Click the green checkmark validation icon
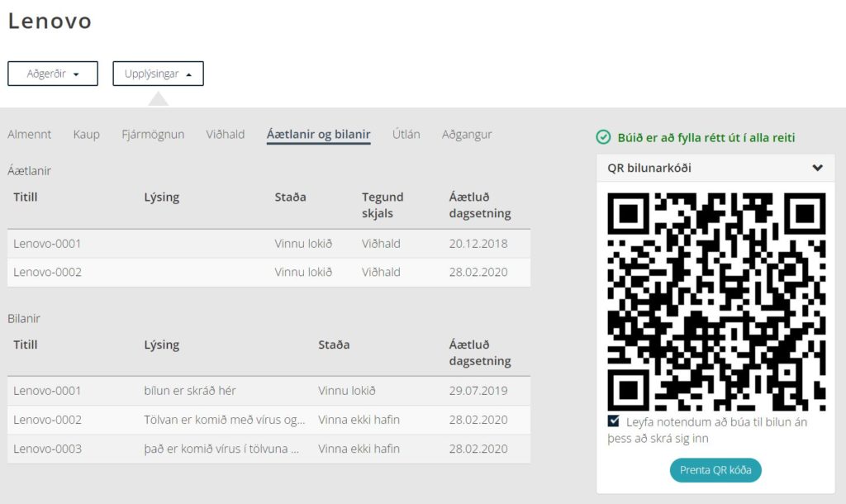 click(x=603, y=138)
